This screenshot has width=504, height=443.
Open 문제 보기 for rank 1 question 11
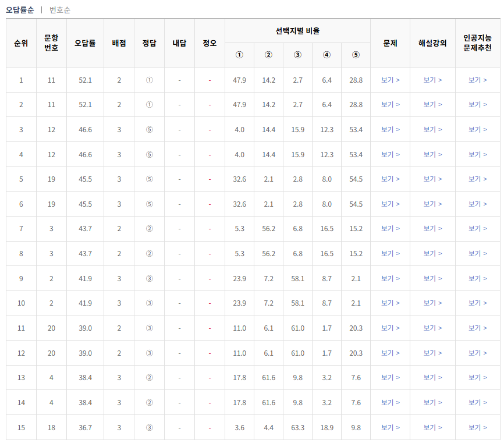pyautogui.click(x=390, y=80)
